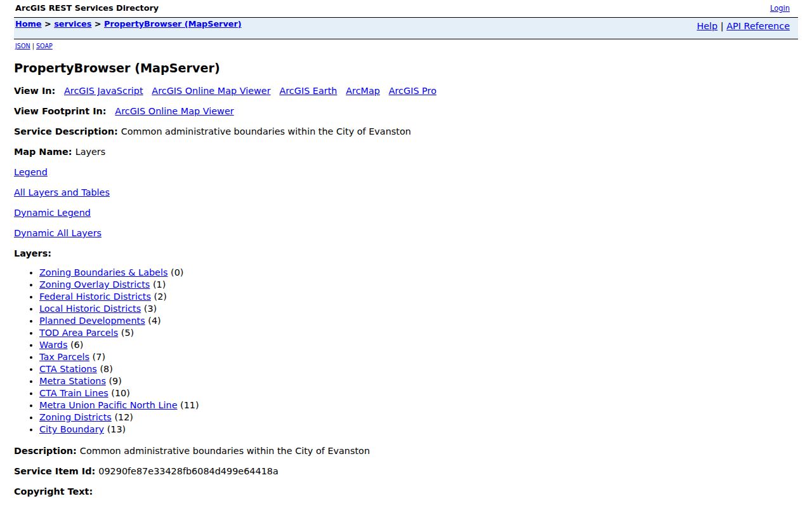View the SOAP format link
The image size is (812, 508).
coord(44,46)
